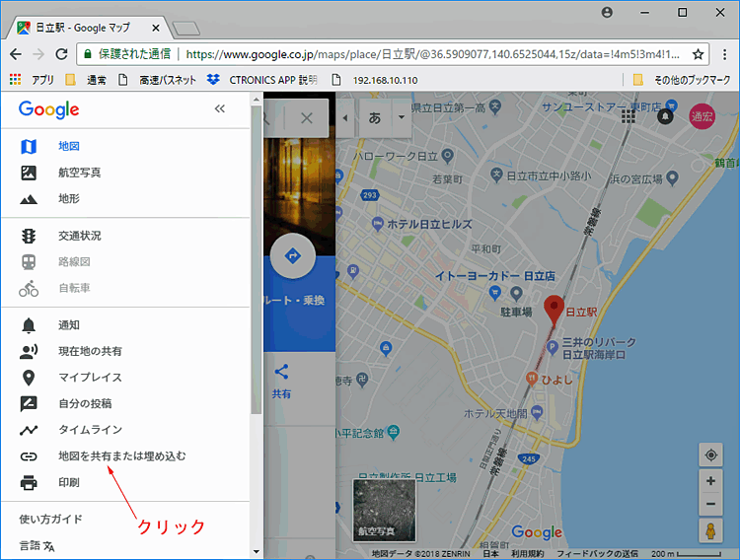This screenshot has width=740, height=560.
Task: Click the bell icon beside 通知
Action: 29,325
